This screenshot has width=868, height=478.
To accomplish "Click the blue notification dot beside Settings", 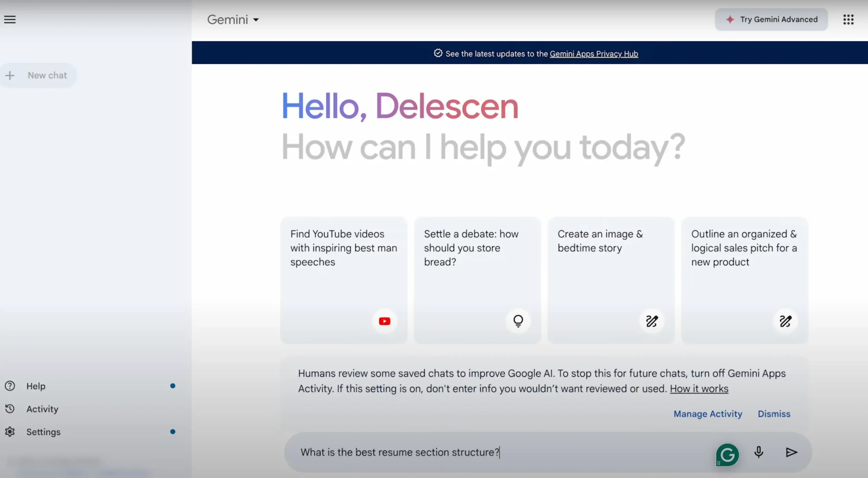I will click(173, 432).
